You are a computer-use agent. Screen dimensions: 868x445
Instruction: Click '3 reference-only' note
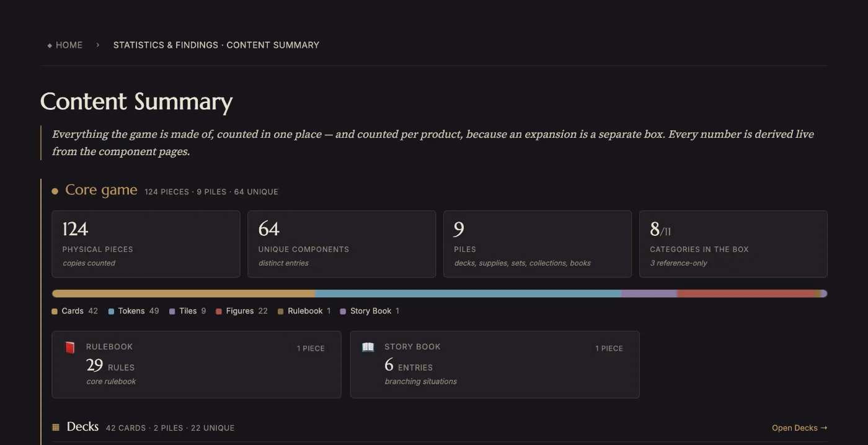[x=678, y=263]
